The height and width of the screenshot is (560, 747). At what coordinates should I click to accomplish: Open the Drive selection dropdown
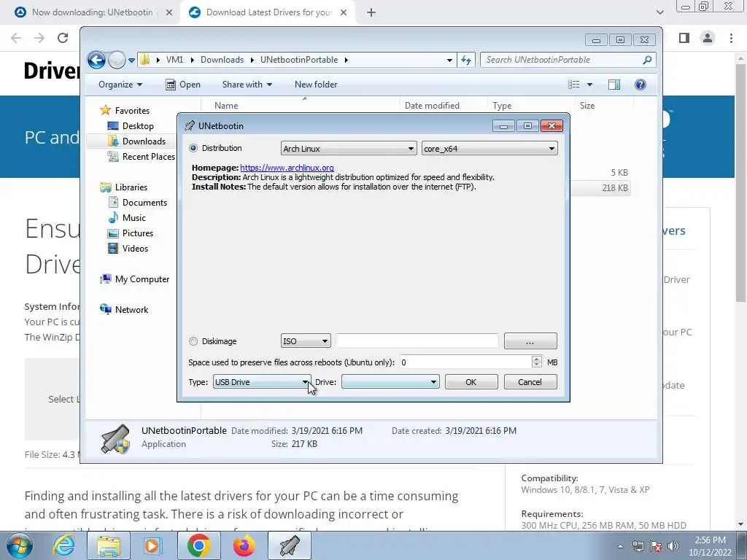pos(390,382)
